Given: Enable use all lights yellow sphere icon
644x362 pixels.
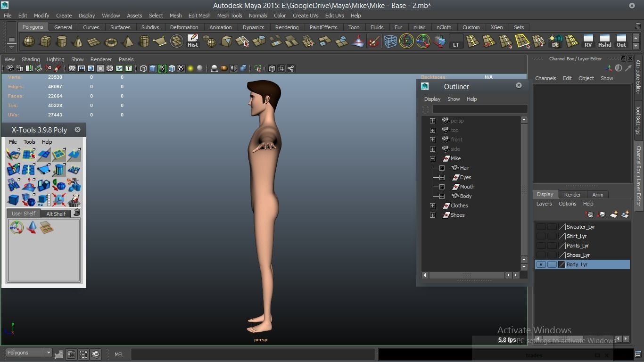Looking at the screenshot, I should [x=190, y=69].
